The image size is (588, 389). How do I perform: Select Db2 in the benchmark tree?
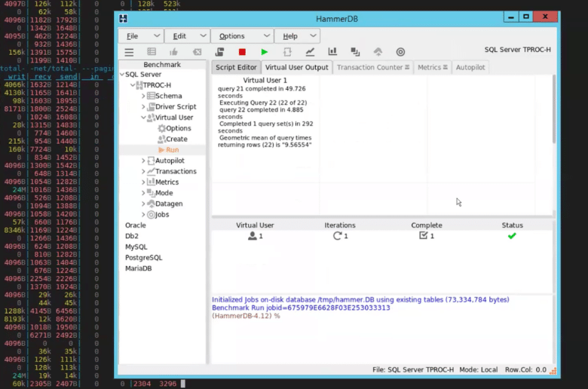pos(132,236)
